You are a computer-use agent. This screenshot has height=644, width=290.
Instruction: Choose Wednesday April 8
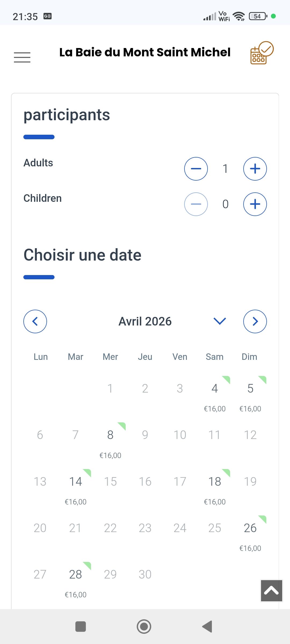(110, 441)
